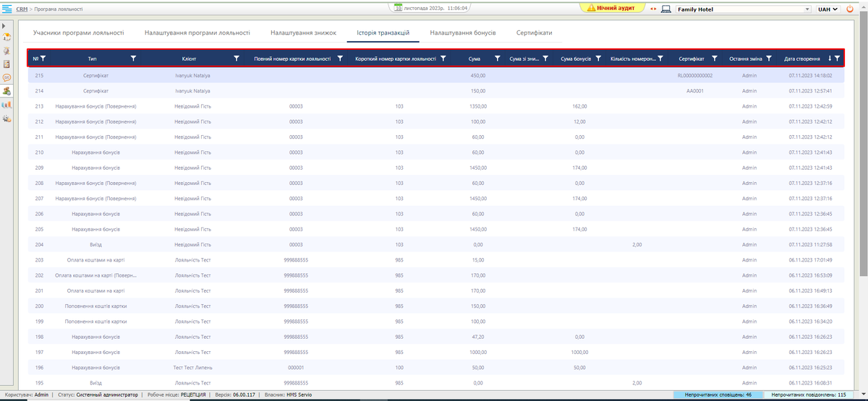
Task: Click the power logout icon
Action: tap(849, 9)
